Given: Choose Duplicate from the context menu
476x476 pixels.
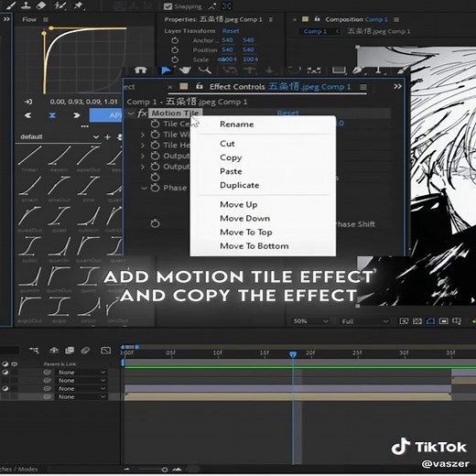Looking at the screenshot, I should tap(240, 185).
